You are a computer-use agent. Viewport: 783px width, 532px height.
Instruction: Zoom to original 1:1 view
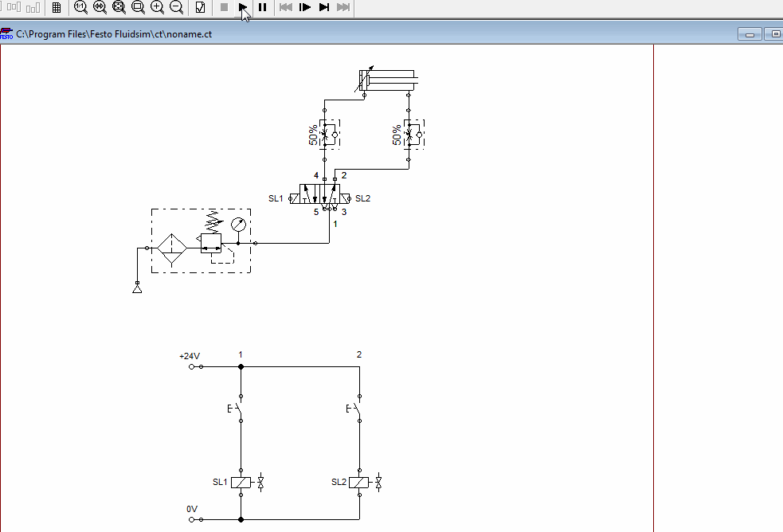[80, 7]
